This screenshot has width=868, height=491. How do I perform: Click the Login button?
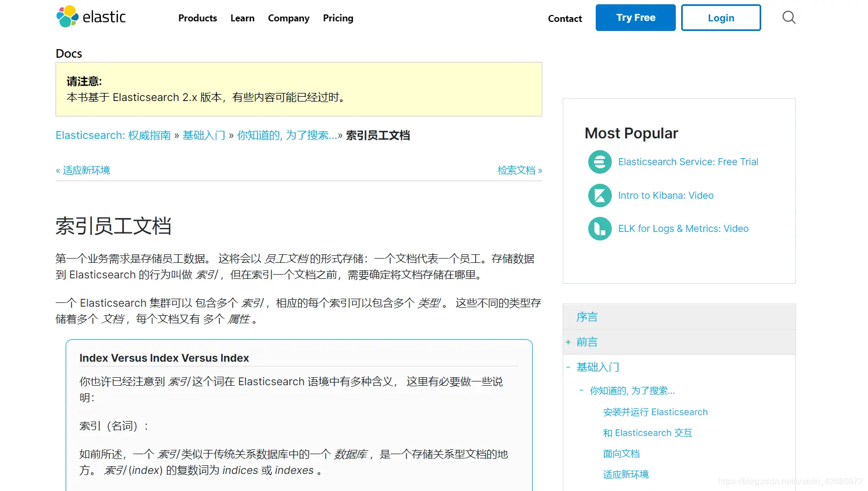pyautogui.click(x=721, y=18)
